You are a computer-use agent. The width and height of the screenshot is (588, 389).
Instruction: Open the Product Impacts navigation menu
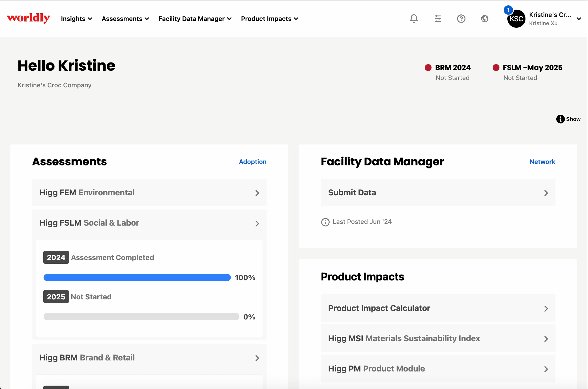point(269,19)
